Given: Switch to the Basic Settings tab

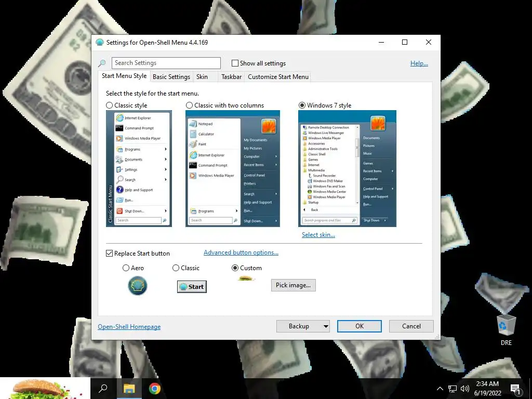Looking at the screenshot, I should click(x=171, y=77).
